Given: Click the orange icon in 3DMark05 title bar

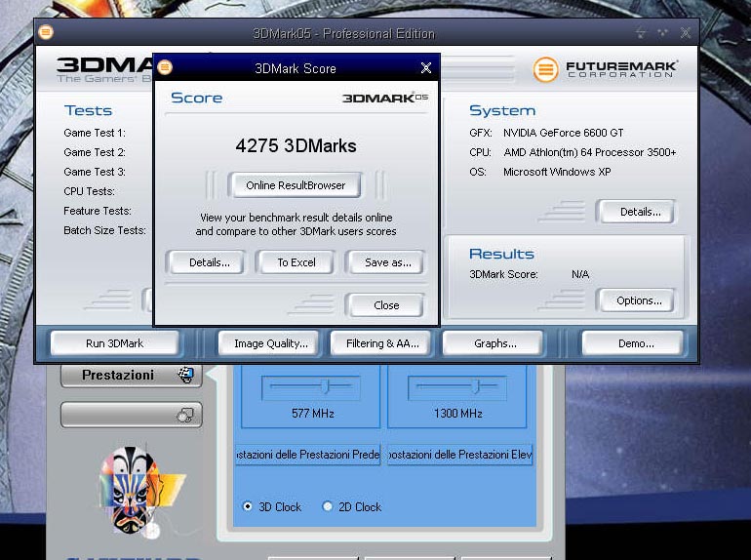Looking at the screenshot, I should pos(46,32).
